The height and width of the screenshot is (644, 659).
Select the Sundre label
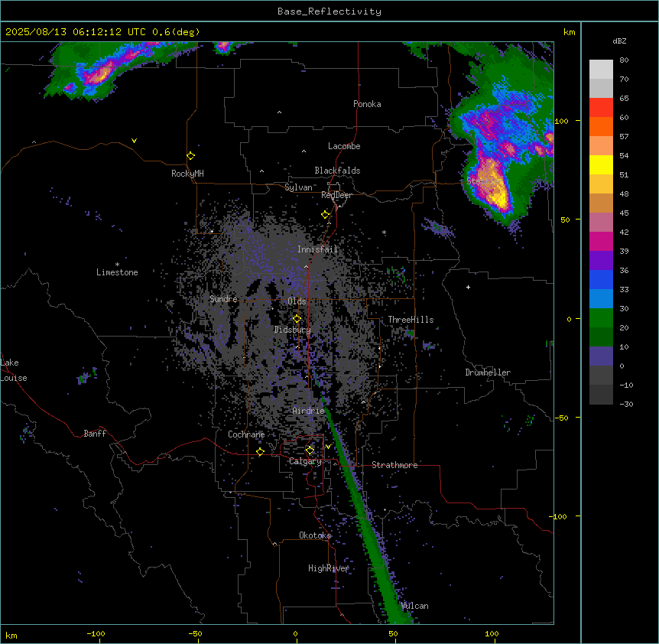pyautogui.click(x=223, y=299)
